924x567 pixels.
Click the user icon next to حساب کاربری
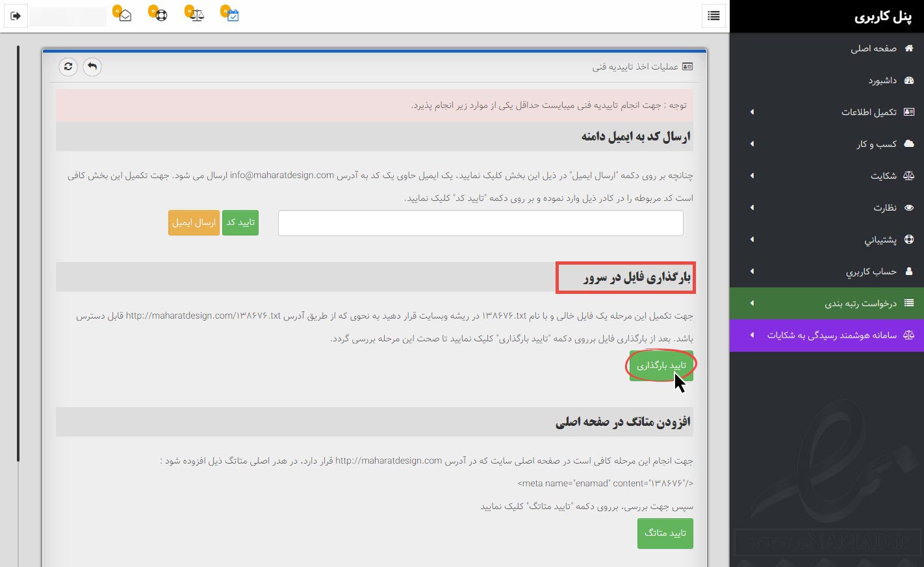909,271
